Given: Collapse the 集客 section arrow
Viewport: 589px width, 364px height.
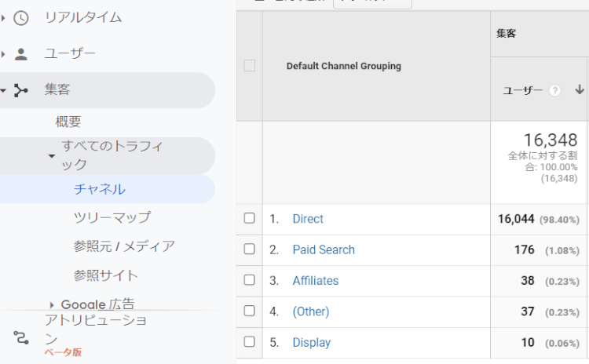Looking at the screenshot, I should coord(3,90).
